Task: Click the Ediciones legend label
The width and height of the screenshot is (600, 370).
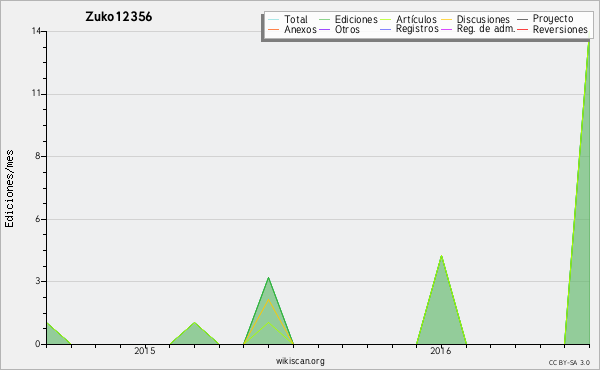Action: click(x=356, y=20)
